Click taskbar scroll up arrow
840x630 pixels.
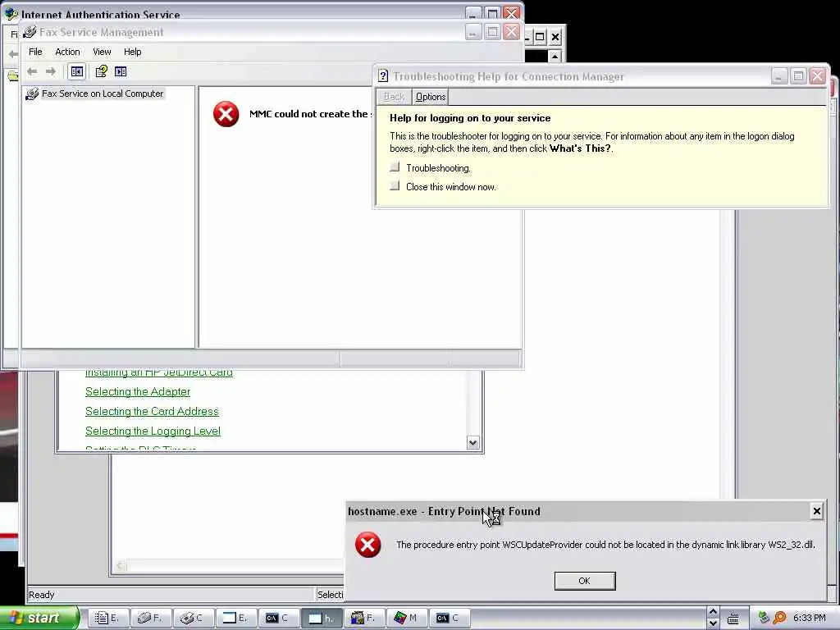pyautogui.click(x=713, y=612)
